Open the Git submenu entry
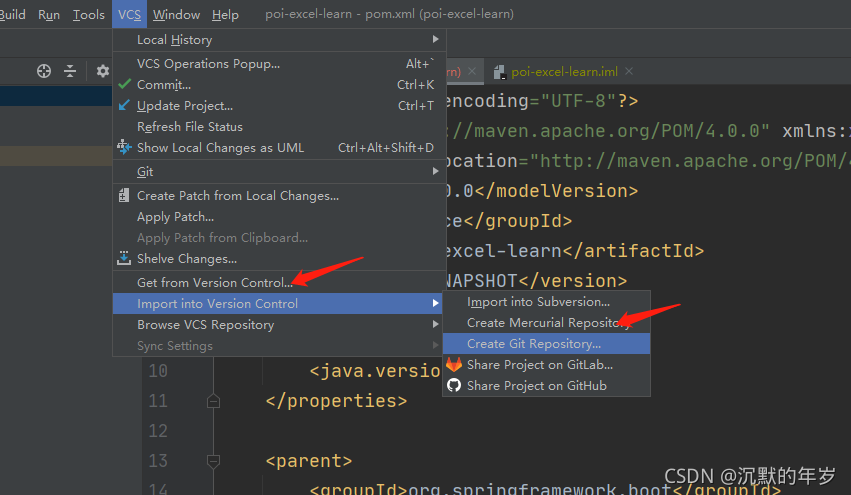The height and width of the screenshot is (495, 851). (280, 172)
